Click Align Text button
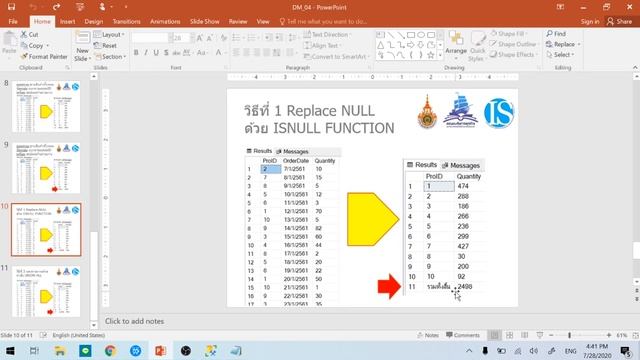 (322, 46)
